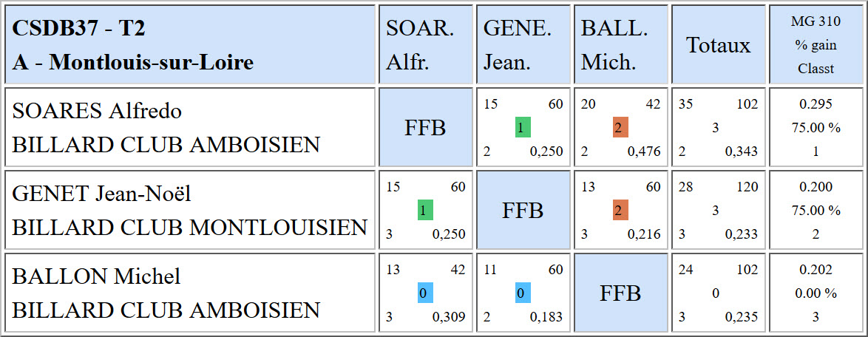Click green badge in SOARES vs GENET cell
Image resolution: width=868 pixels, height=337 pixels.
[523, 128]
